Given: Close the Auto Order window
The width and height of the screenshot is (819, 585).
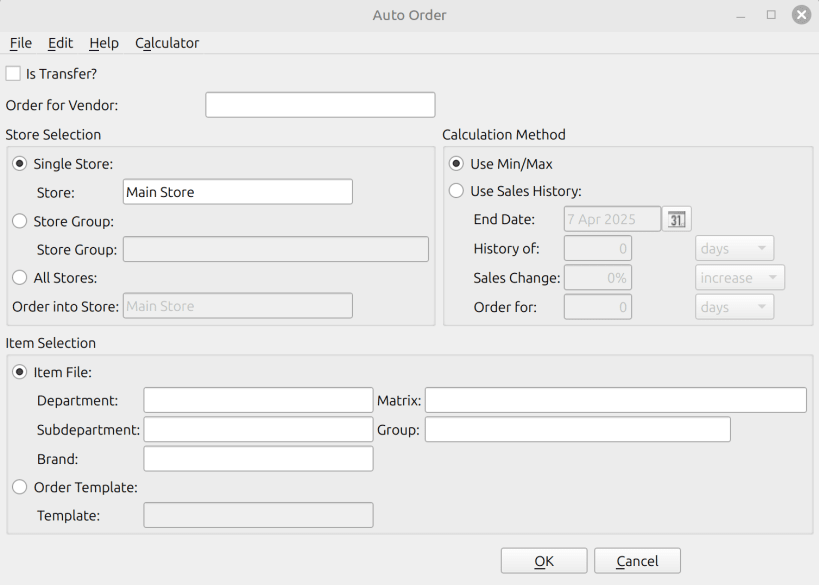Looking at the screenshot, I should [x=801, y=15].
